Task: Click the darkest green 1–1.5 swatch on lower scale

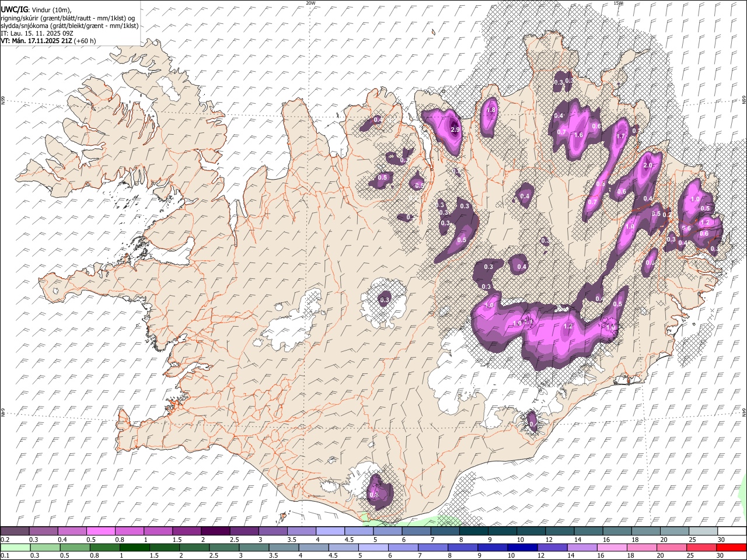Action: (x=134, y=547)
